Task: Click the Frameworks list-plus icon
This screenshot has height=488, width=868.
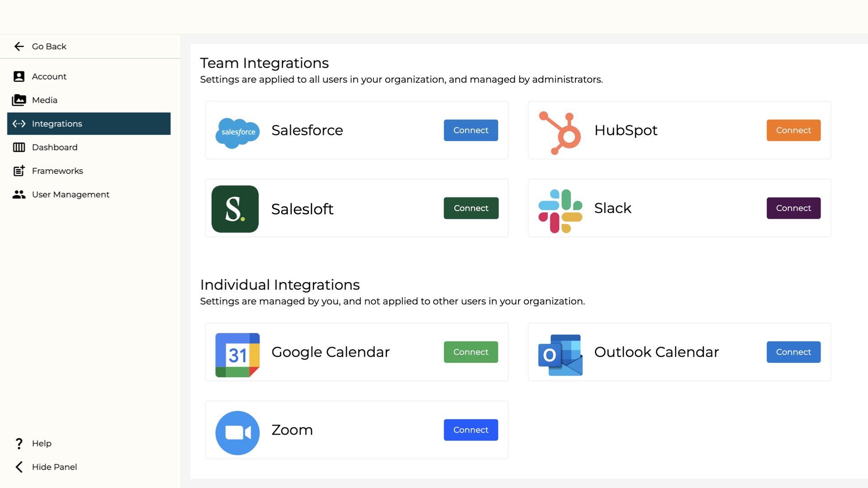Action: [19, 171]
